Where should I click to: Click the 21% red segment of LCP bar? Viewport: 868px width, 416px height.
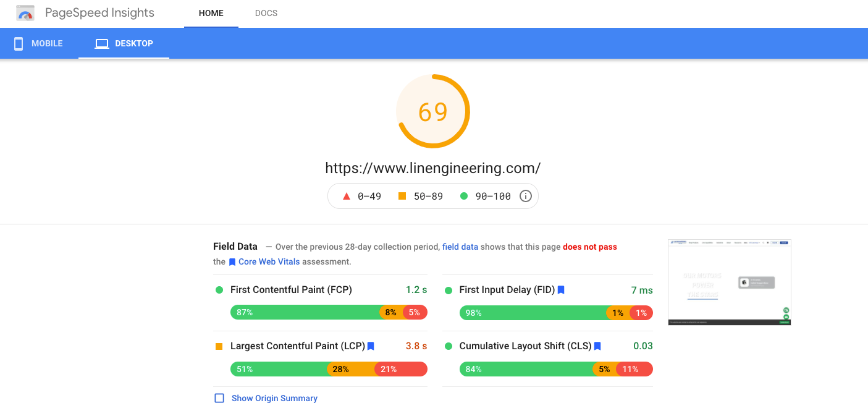point(401,369)
